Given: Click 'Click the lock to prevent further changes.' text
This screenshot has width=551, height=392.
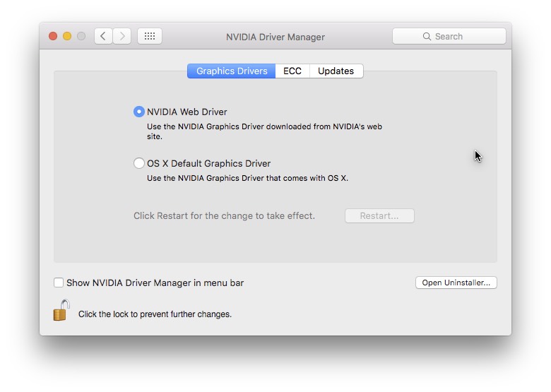Looking at the screenshot, I should pyautogui.click(x=155, y=314).
